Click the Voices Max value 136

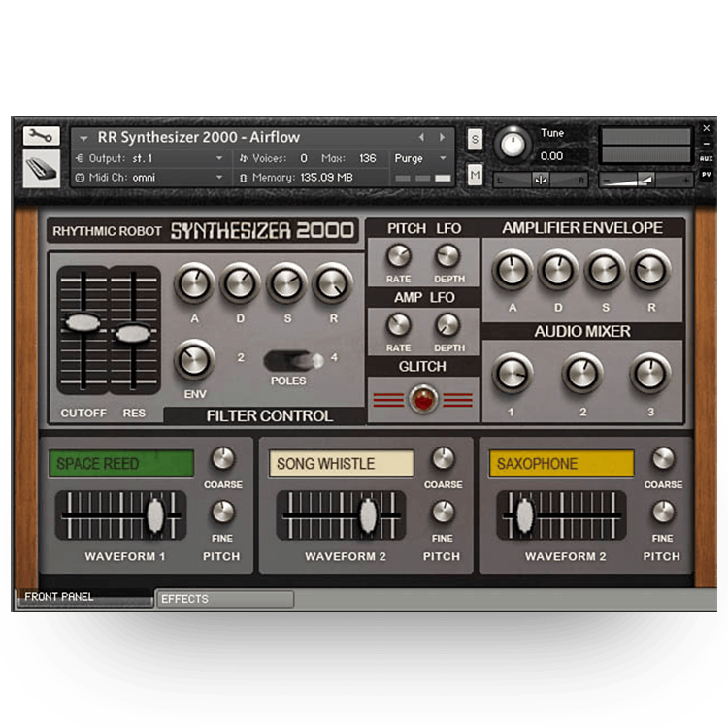click(x=367, y=158)
